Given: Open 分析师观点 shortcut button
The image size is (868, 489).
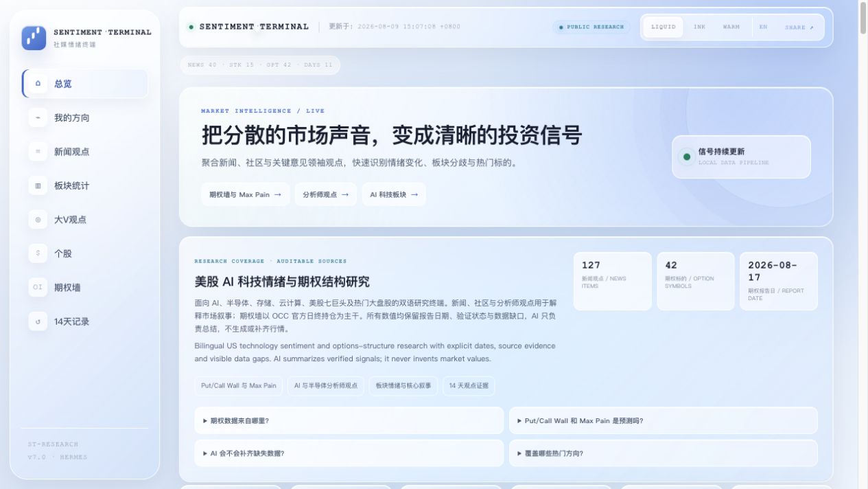Looking at the screenshot, I should [x=326, y=194].
